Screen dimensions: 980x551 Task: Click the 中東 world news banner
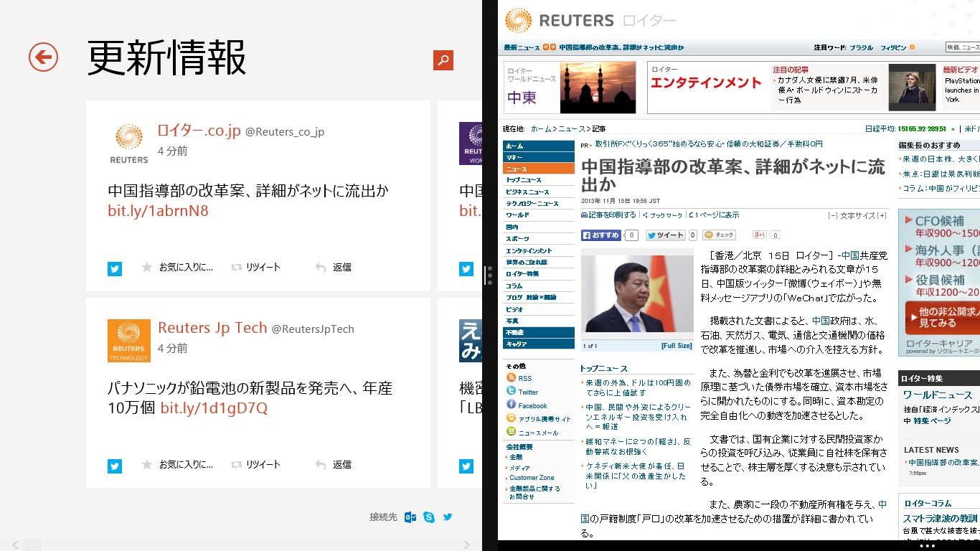pyautogui.click(x=570, y=88)
